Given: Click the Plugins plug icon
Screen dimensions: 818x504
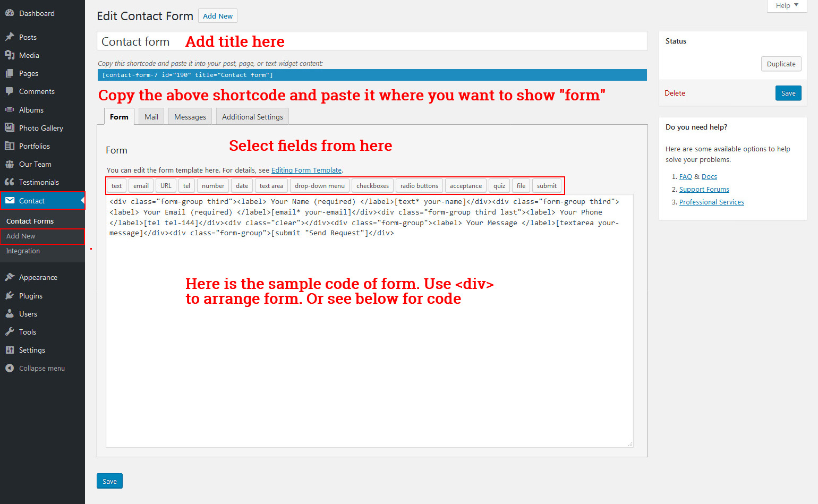Looking at the screenshot, I should pyautogui.click(x=10, y=296).
